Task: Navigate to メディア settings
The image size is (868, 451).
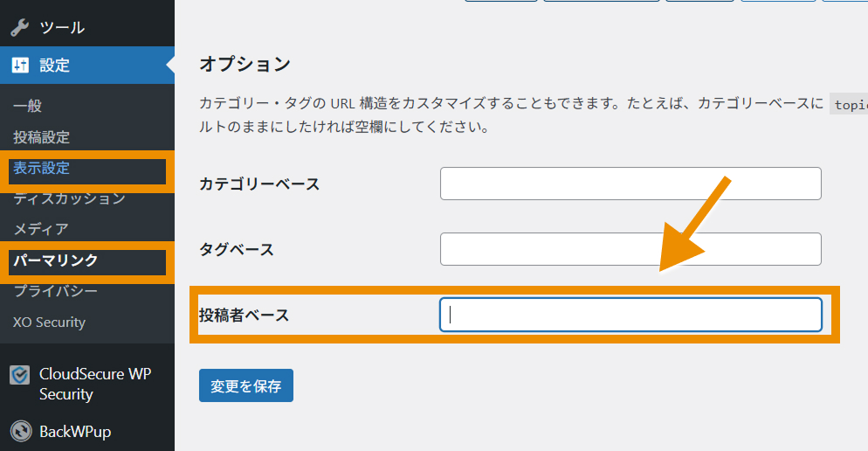Action: 41,229
